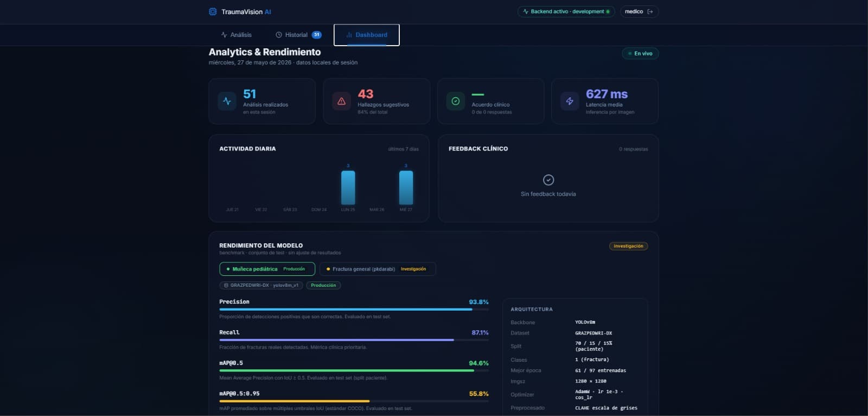The width and height of the screenshot is (868, 416).
Task: Click the mAP@0.5 progress bar
Action: (x=354, y=370)
